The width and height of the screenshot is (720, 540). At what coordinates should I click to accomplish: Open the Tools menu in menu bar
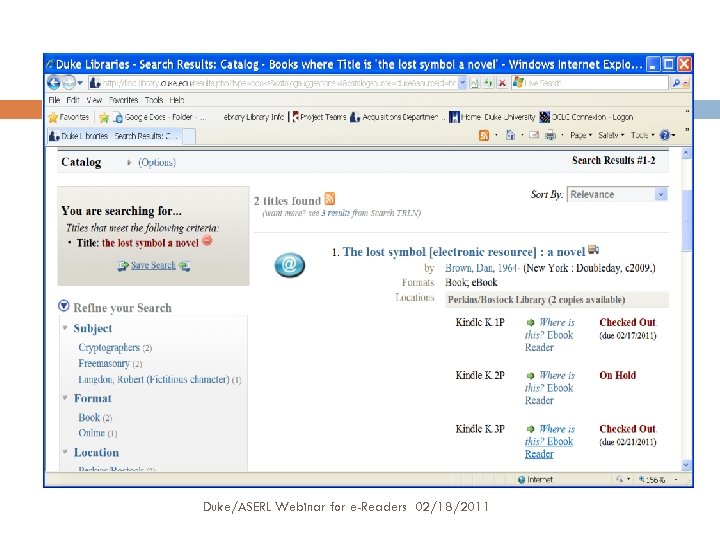pos(154,100)
